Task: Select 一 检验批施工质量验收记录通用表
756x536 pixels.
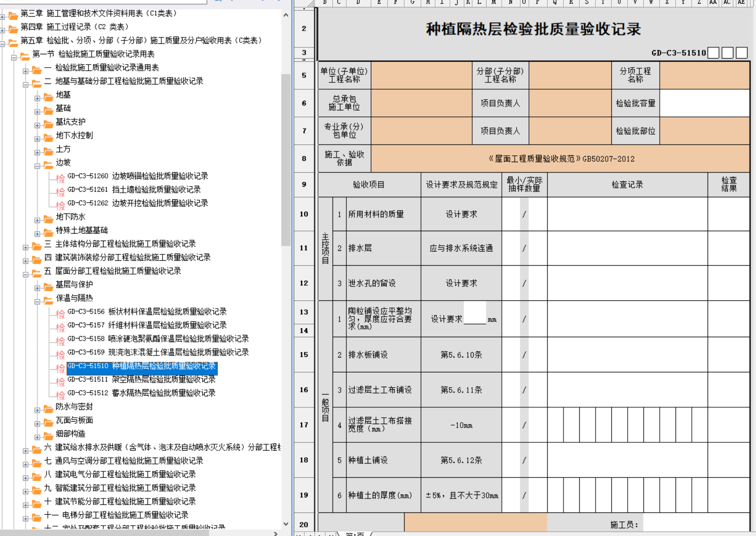Action: click(102, 68)
